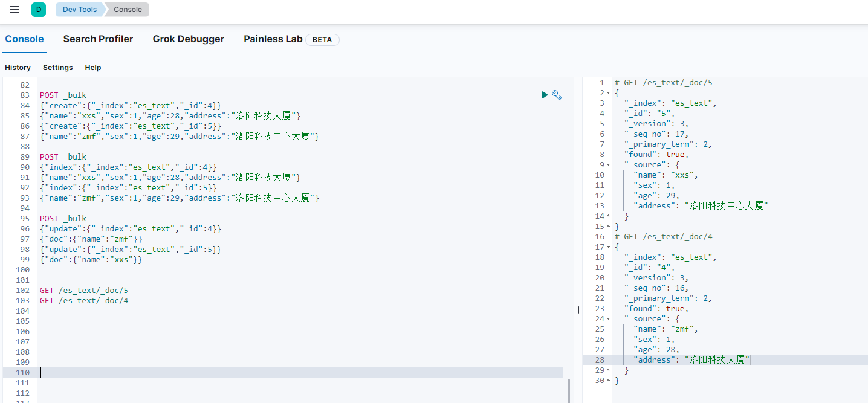Place cursor on GET /es_text/_doc/5 line

click(x=84, y=291)
